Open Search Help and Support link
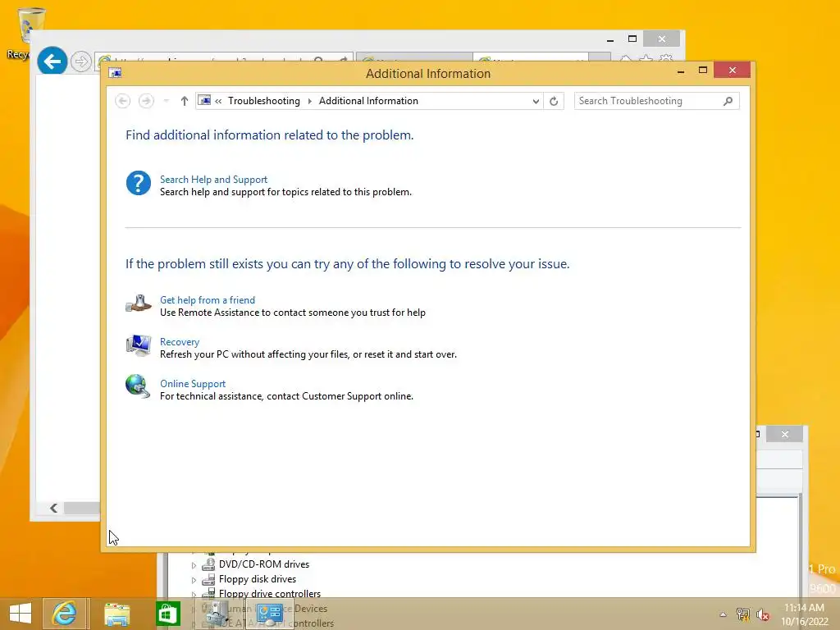Viewport: 840px width, 630px height. [x=213, y=180]
